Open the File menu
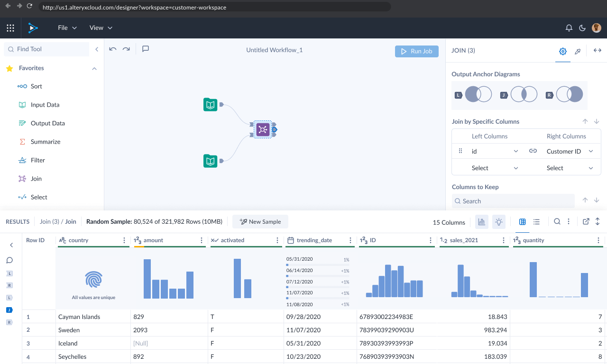 click(x=67, y=28)
